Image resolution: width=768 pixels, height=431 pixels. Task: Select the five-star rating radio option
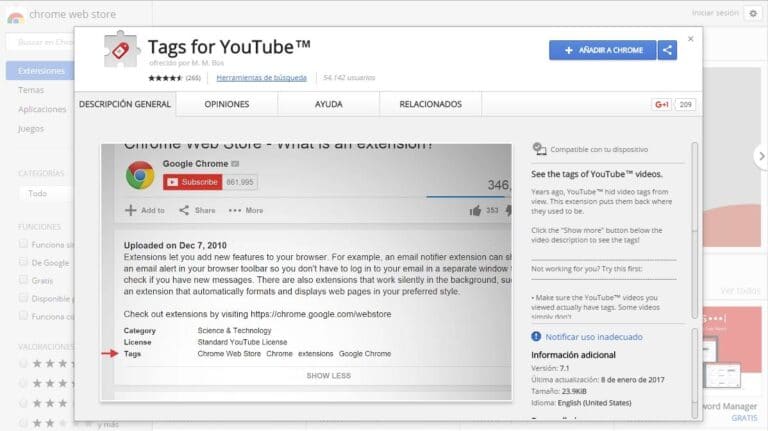pyautogui.click(x=24, y=362)
